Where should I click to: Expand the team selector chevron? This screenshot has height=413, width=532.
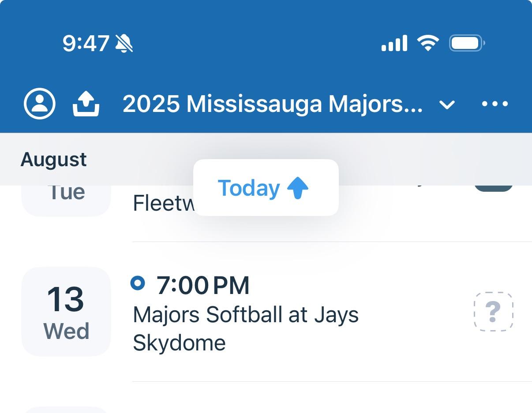[x=447, y=105]
